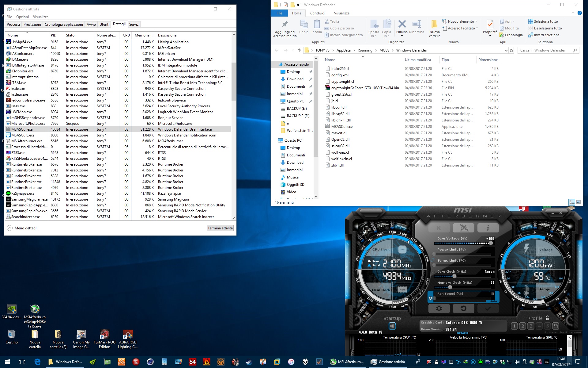Toggle the fan speed Auto mode
588x368 pixels.
[493, 301]
